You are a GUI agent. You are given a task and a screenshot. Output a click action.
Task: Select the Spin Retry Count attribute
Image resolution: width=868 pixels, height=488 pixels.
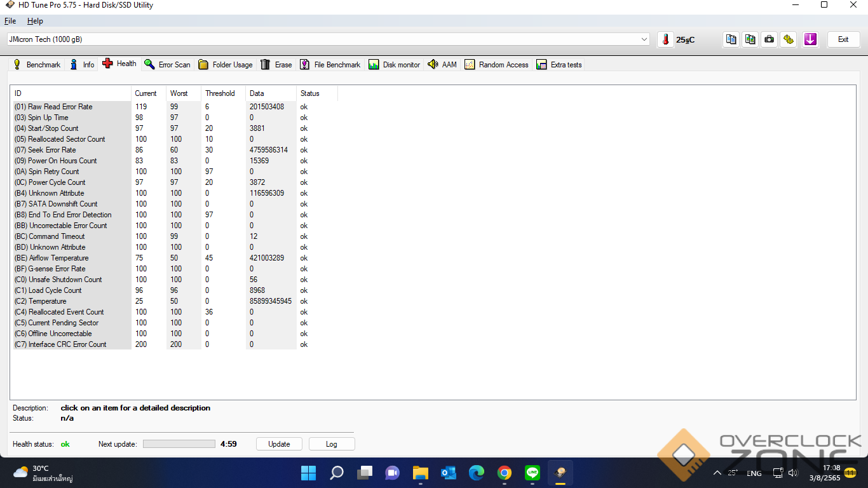click(47, 172)
